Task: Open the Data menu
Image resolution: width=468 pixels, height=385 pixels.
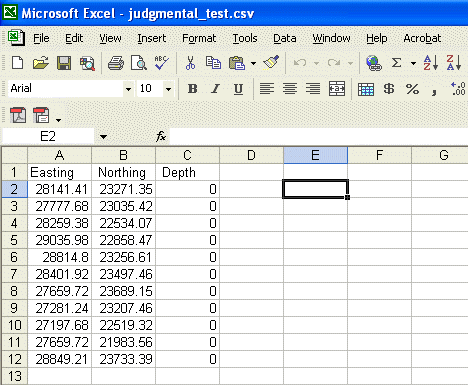Action: 285,38
